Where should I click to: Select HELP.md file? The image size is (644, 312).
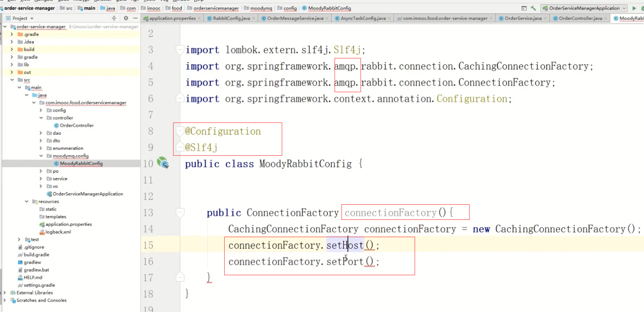tap(30, 277)
